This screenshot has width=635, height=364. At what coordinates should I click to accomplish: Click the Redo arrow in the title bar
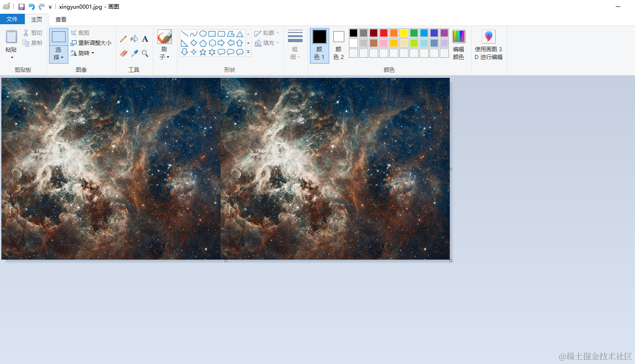tap(41, 6)
